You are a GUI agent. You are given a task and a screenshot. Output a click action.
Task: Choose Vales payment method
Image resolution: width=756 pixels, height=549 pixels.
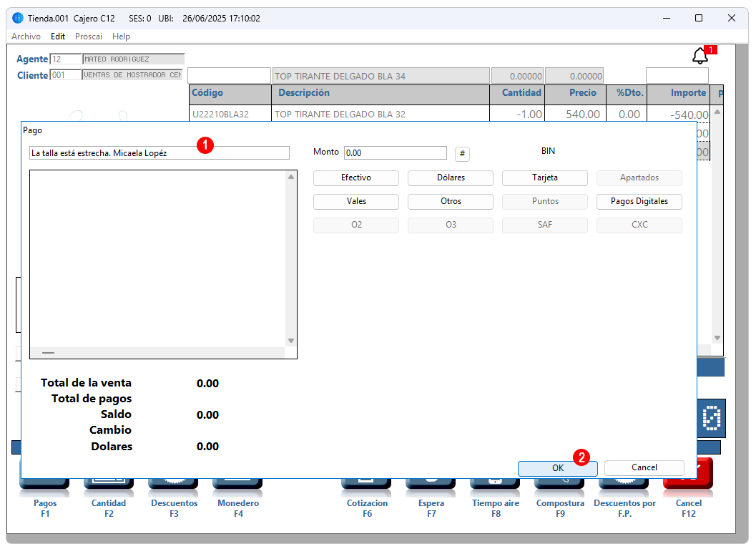(x=355, y=201)
